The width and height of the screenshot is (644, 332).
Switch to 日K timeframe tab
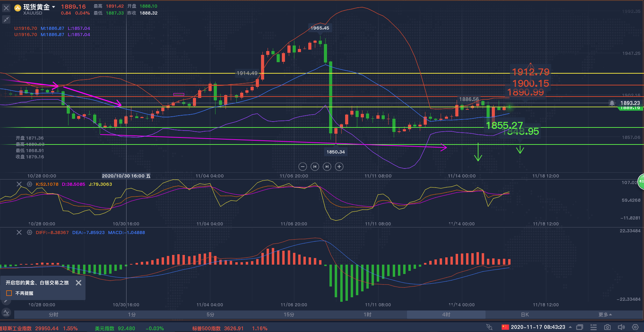pos(525,315)
